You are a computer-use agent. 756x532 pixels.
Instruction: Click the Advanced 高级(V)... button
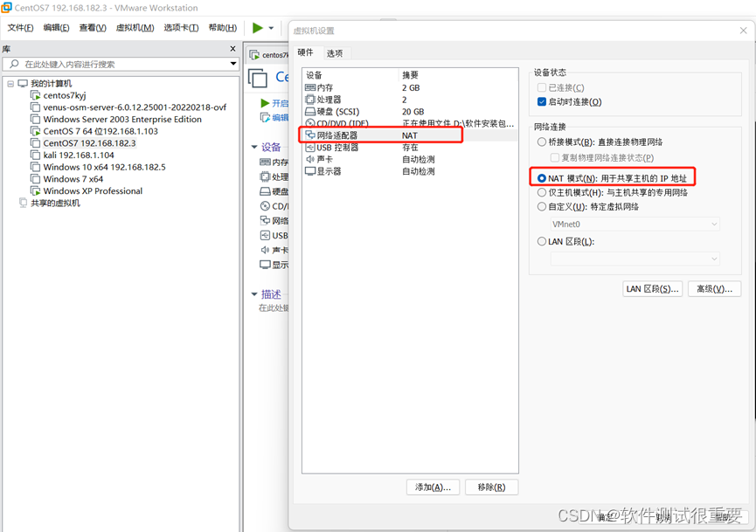[715, 288]
